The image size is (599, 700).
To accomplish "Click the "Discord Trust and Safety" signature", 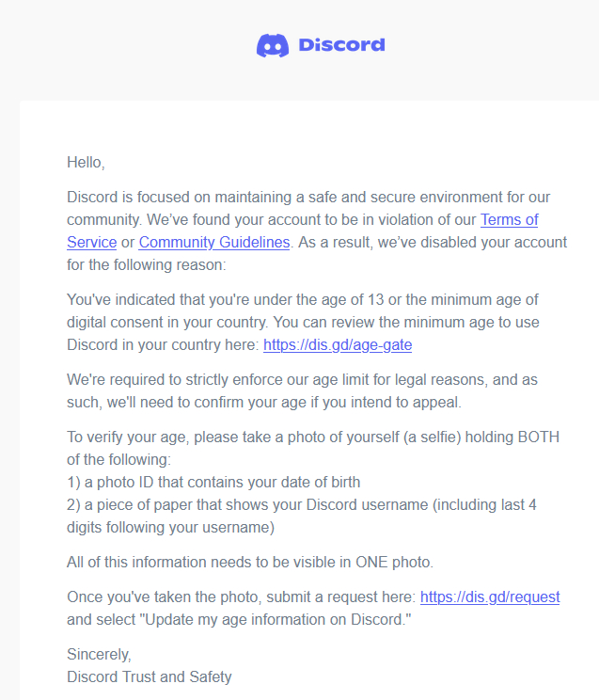I will point(150,676).
